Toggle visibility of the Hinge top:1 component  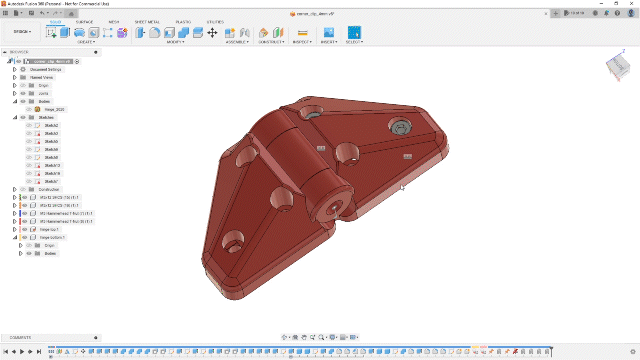click(25, 229)
